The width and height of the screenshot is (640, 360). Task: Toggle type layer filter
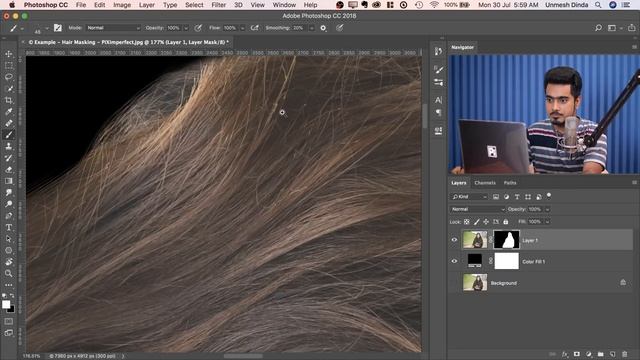coord(517,197)
